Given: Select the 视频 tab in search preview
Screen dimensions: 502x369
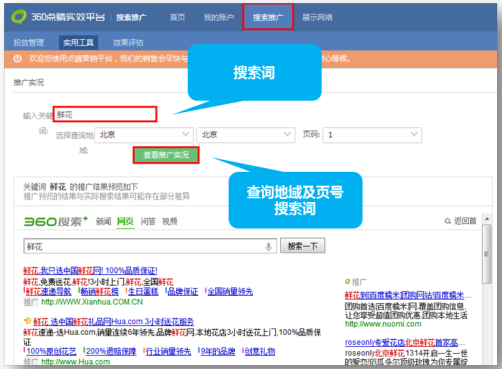Looking at the screenshot, I should 170,221.
